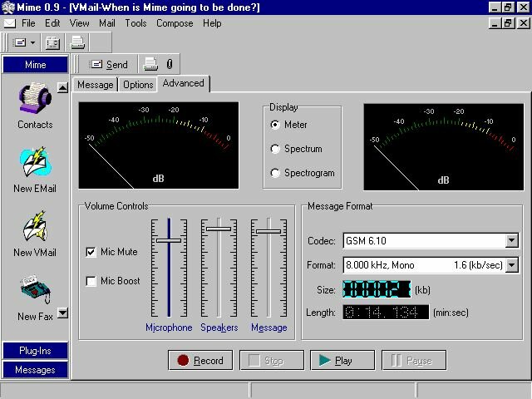Image resolution: width=532 pixels, height=399 pixels.
Task: Close the Mime application window
Action: coord(524,7)
